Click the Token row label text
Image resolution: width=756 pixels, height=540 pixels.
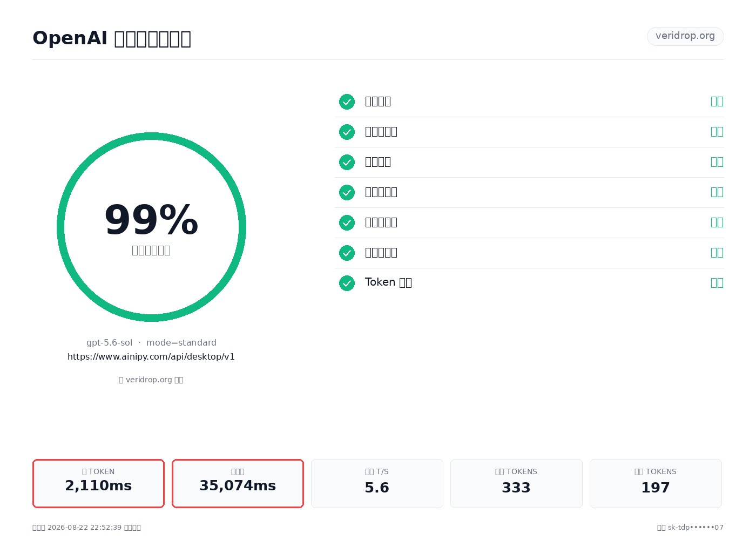tap(388, 282)
